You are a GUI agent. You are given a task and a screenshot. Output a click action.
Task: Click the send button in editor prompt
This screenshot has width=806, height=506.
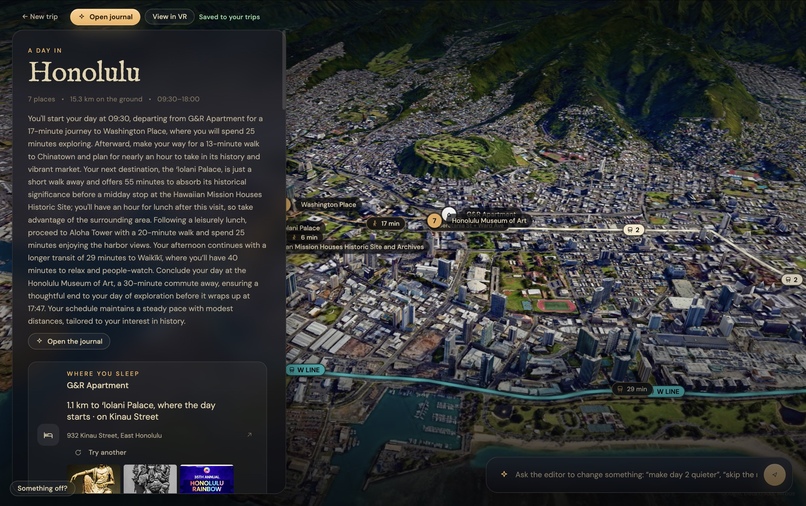click(774, 474)
